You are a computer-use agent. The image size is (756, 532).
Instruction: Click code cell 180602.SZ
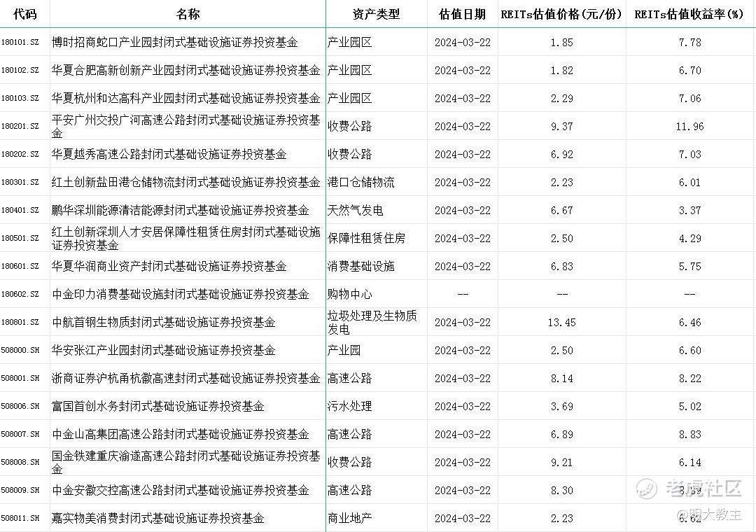(x=20, y=294)
